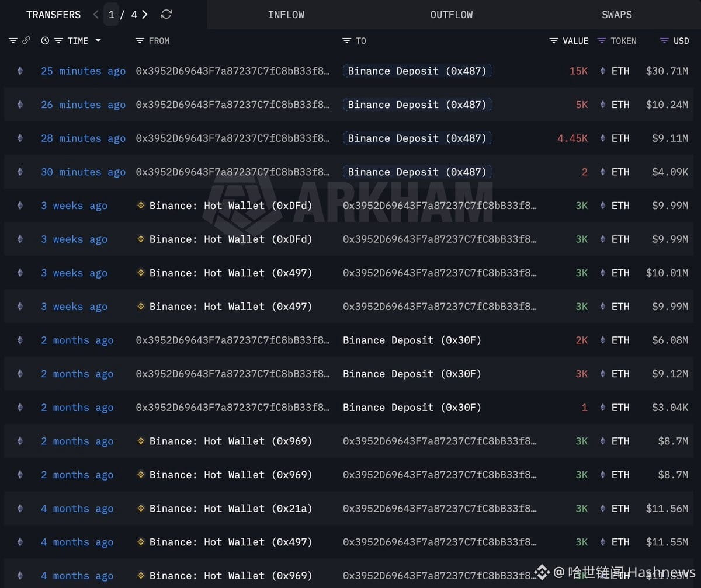
Task: Open the FROM column filter
Action: pos(140,41)
